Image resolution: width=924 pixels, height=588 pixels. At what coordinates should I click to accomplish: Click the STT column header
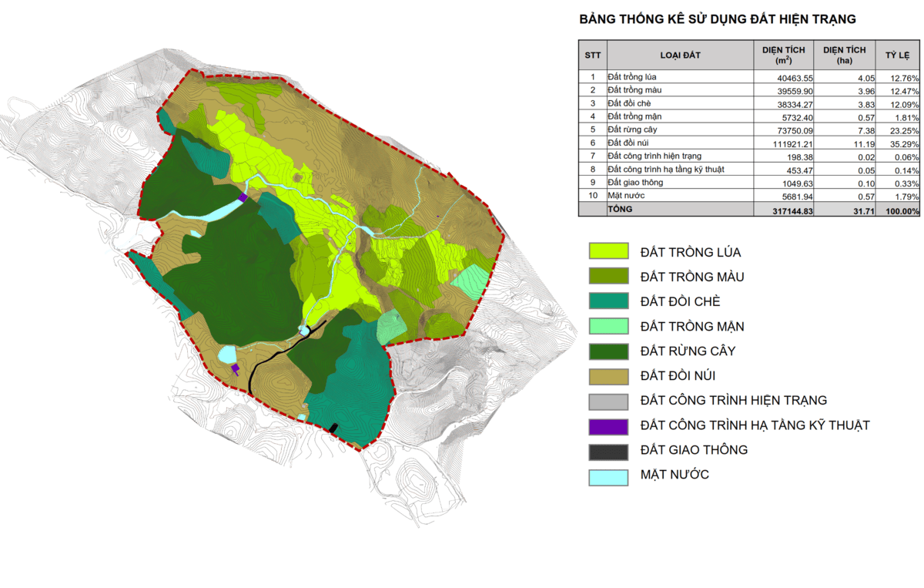click(593, 55)
